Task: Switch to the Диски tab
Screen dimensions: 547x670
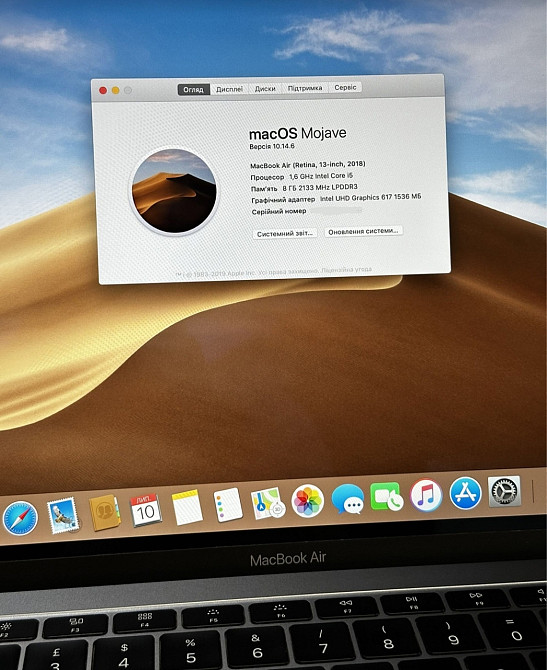Action: [x=265, y=88]
